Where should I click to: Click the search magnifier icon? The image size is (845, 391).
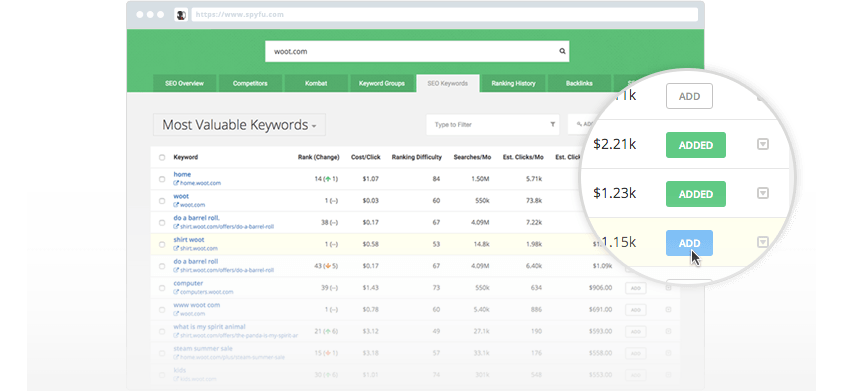click(x=562, y=52)
